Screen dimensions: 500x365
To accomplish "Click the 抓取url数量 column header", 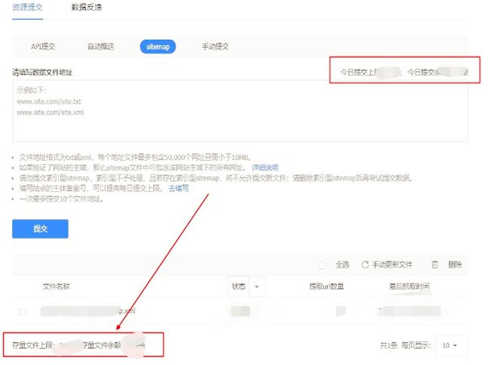I will [x=326, y=286].
